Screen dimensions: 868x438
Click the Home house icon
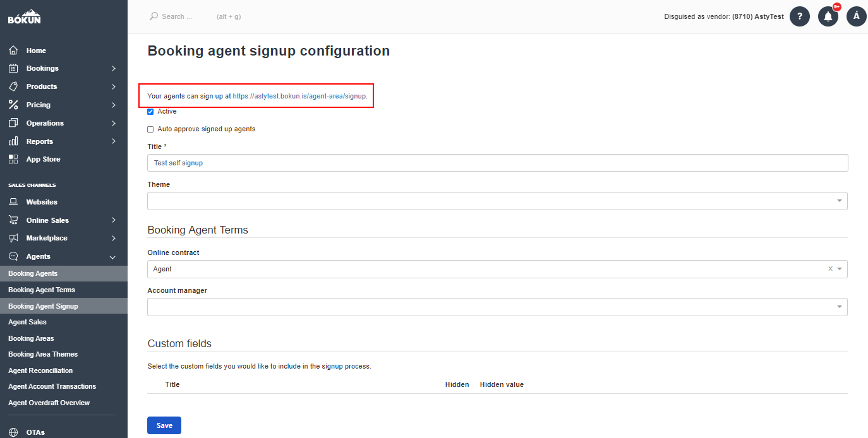(13, 50)
